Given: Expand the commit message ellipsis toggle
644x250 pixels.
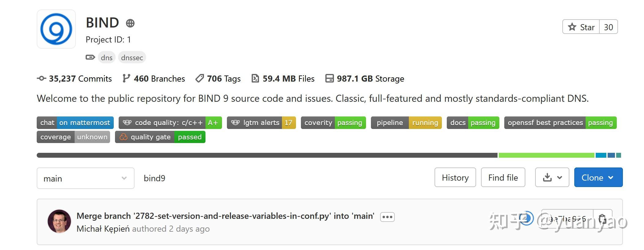Looking at the screenshot, I should pos(387,217).
